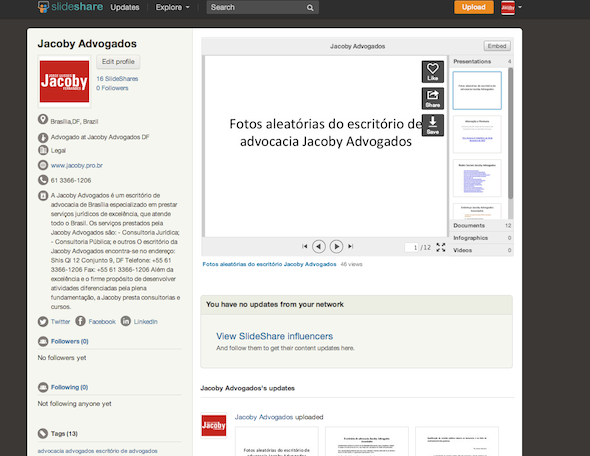Open the Updates menu item

click(125, 7)
